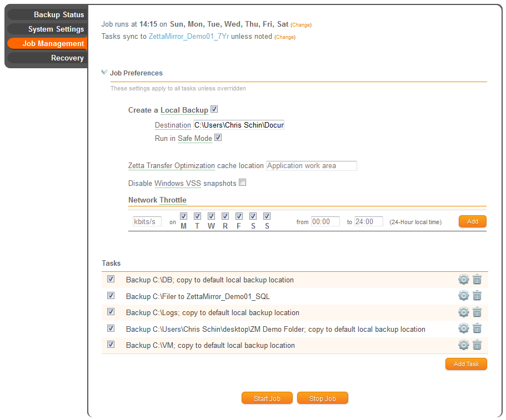The image size is (506, 420).
Task: Uncheck the ZM Demo Folder task checkbox
Action: click(x=111, y=328)
